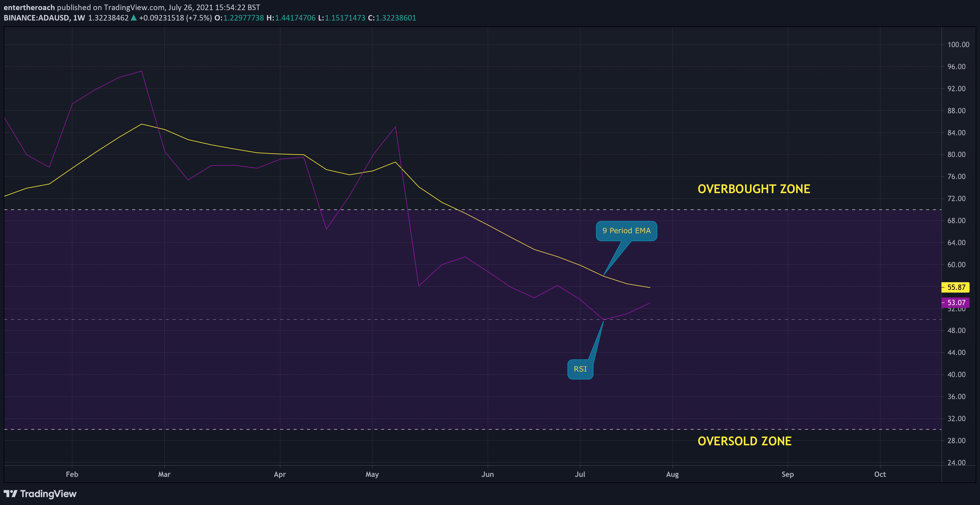The height and width of the screenshot is (505, 980).
Task: Select the purple 53.07 RSI price tag
Action: pos(955,303)
